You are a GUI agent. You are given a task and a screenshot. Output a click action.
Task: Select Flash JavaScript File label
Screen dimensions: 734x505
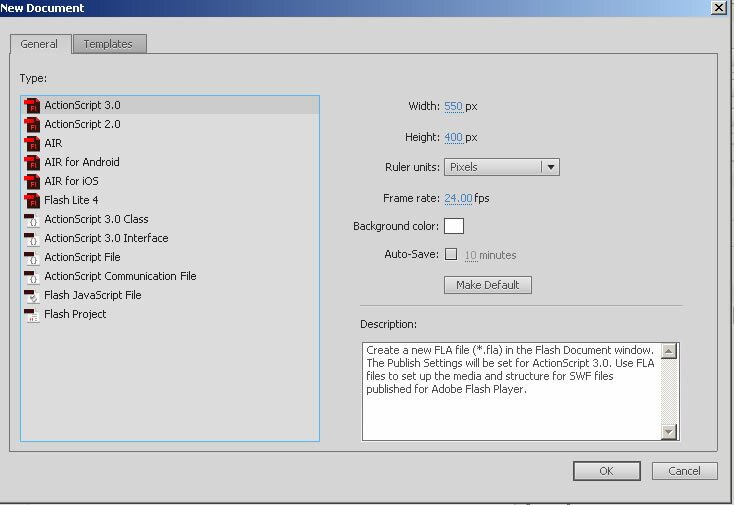click(x=93, y=295)
